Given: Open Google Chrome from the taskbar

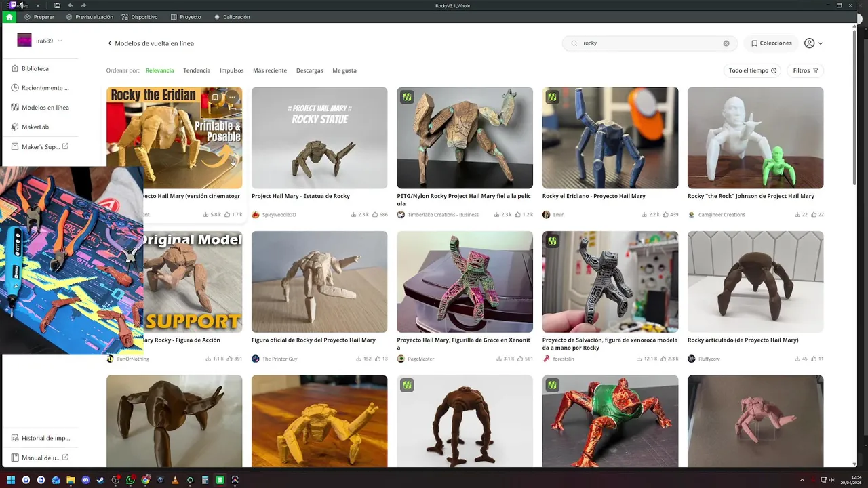Looking at the screenshot, I should pos(145,480).
